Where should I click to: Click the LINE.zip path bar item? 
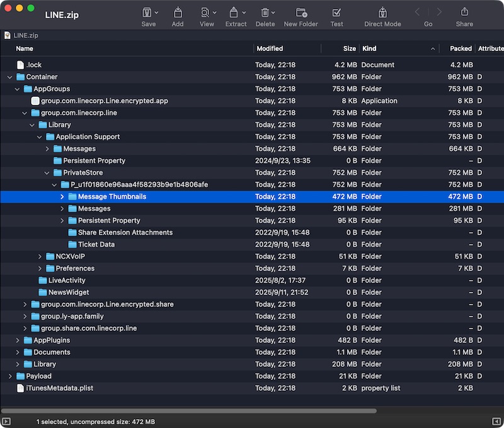pos(21,35)
